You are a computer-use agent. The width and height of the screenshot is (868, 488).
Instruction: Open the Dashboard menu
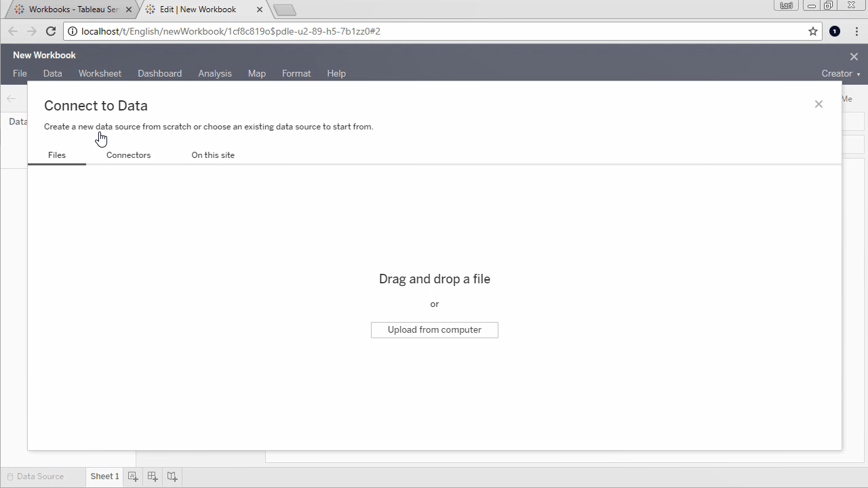tap(159, 74)
